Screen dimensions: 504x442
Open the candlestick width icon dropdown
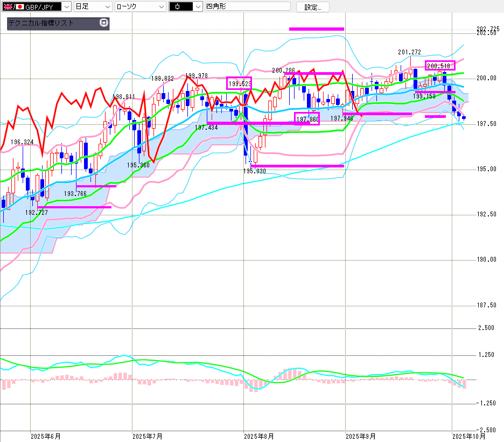(x=185, y=7)
